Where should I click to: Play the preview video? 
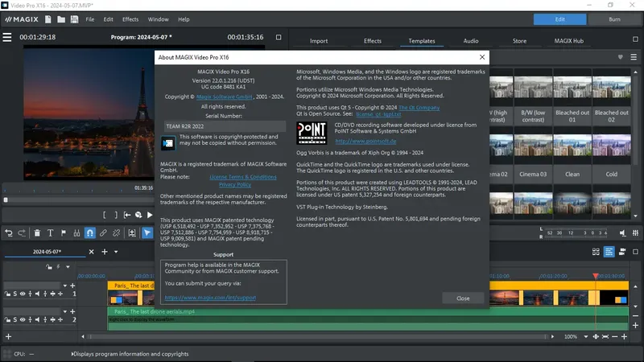150,215
